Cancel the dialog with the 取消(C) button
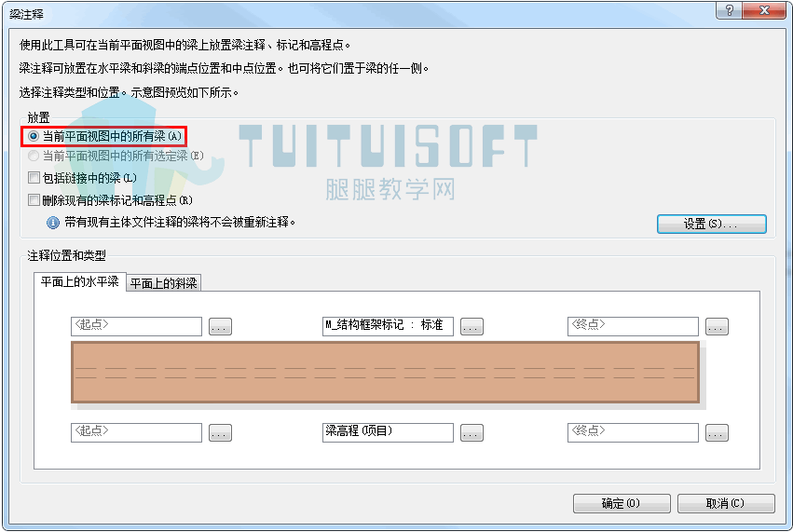 pyautogui.click(x=726, y=504)
